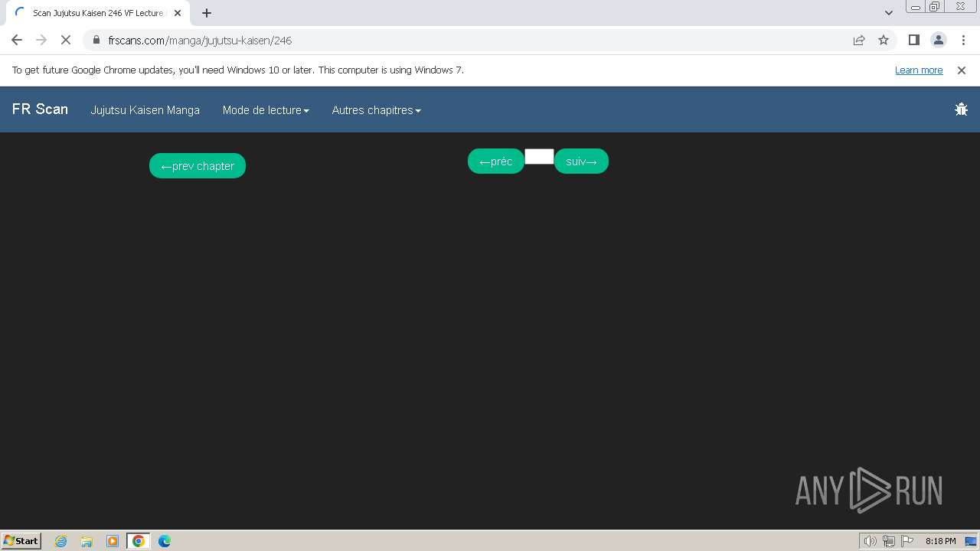Open Jujutsu Kaisen Manga page link
The image size is (980, 551).
[145, 110]
